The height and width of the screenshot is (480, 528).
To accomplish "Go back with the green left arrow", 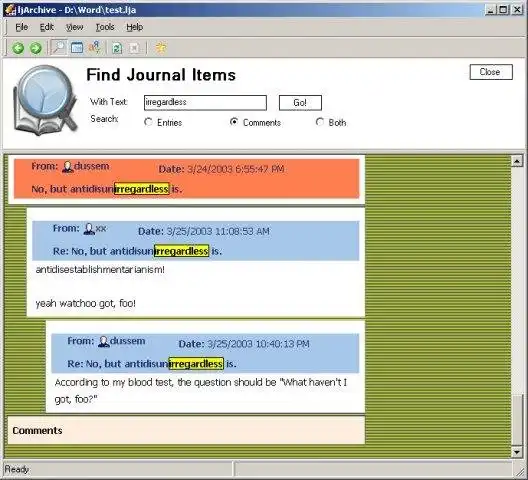I will pyautogui.click(x=18, y=48).
